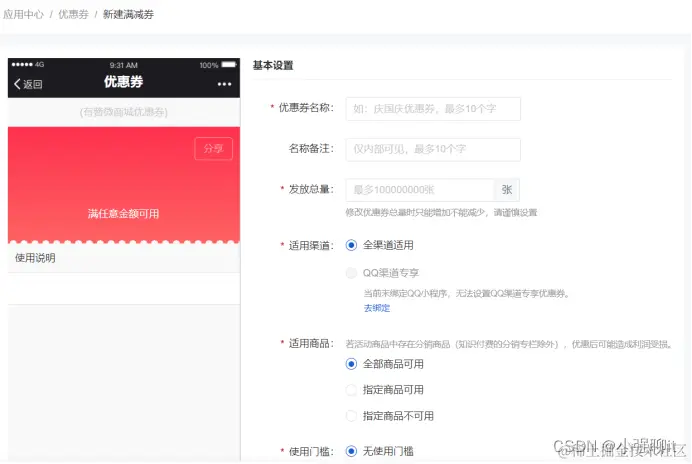692x464 pixels.
Task: Click the 修改优惠券总量 hint text
Action: [441, 212]
